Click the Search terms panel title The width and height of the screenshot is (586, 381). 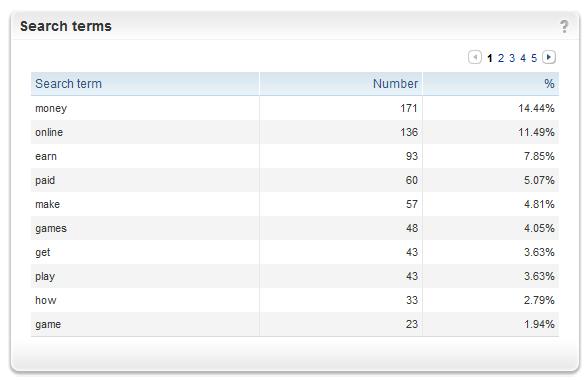pos(66,26)
